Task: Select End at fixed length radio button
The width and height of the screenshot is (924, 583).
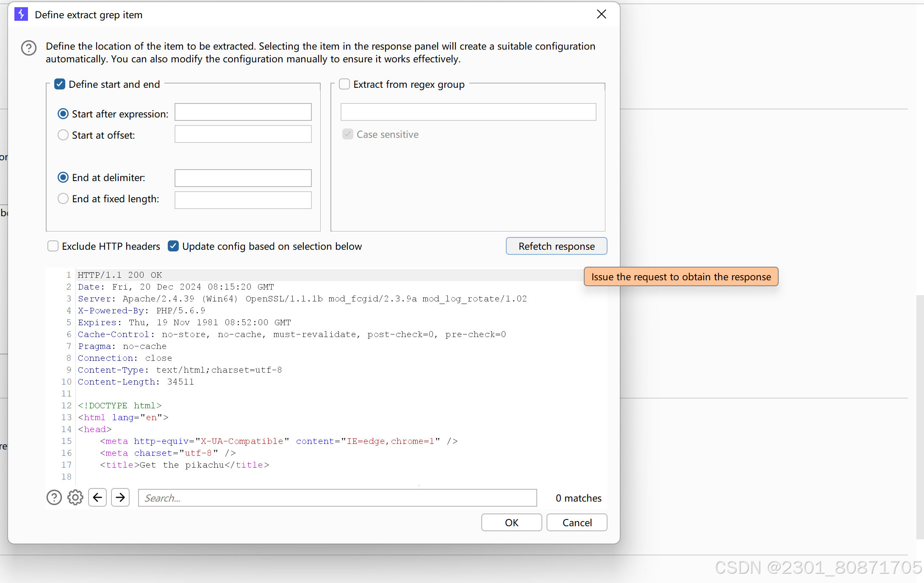Action: 63,199
